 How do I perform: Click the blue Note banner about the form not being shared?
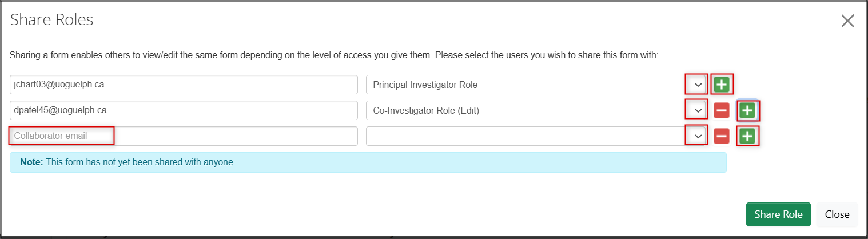click(x=368, y=162)
